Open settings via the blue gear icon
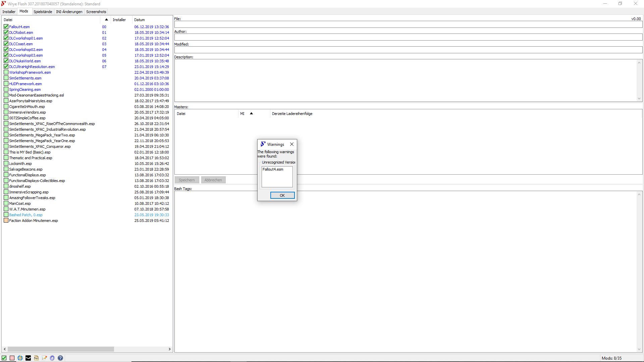 52,358
